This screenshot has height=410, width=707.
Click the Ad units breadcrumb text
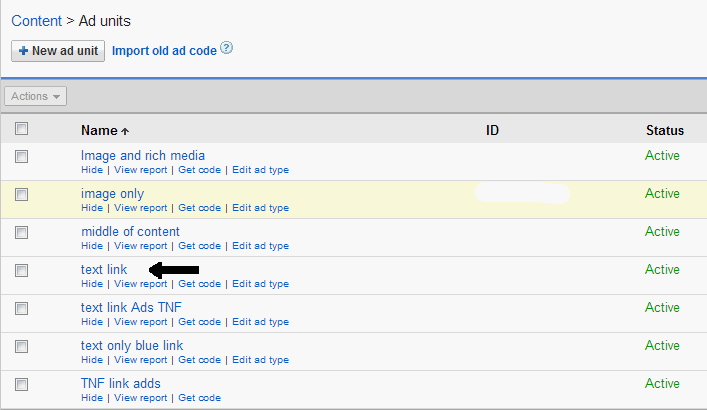(105, 21)
